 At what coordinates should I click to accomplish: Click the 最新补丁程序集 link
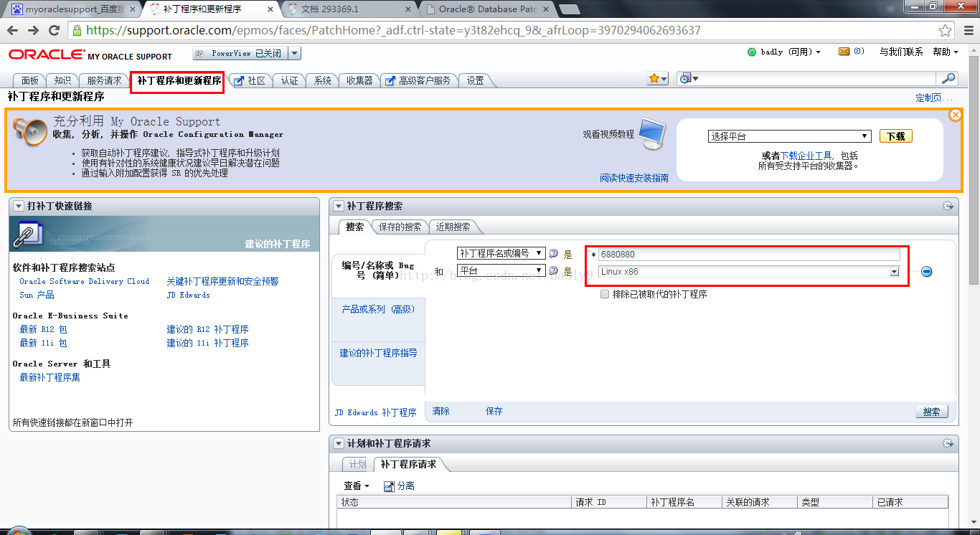(50, 377)
